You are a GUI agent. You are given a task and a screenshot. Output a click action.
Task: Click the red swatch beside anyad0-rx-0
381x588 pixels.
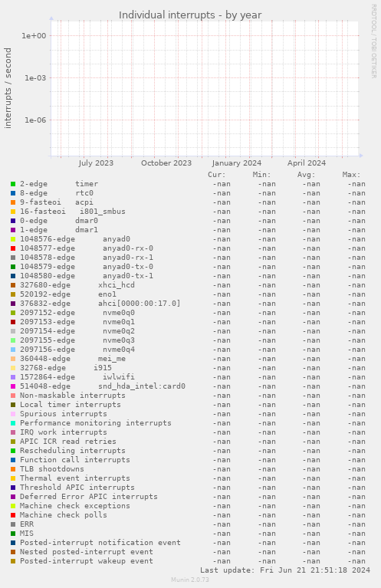(x=13, y=248)
